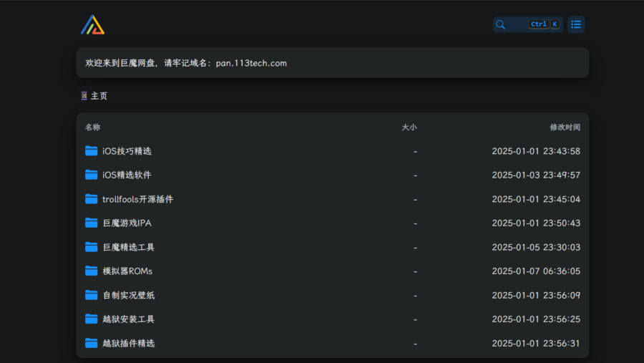The width and height of the screenshot is (644, 363).
Task: Open the 巨魔游戏IPA folder
Action: [x=127, y=223]
